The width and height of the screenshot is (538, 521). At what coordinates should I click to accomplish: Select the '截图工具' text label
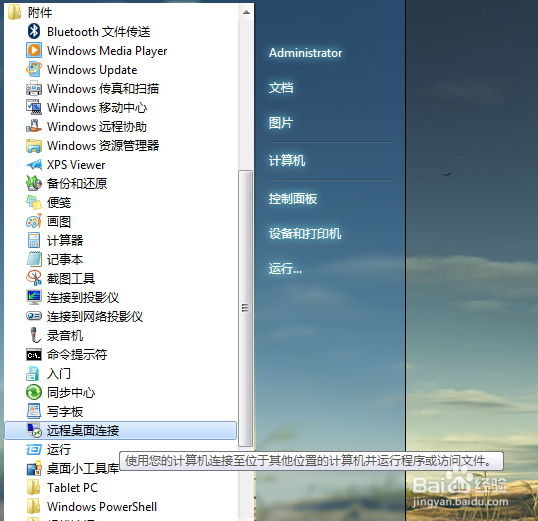pos(71,278)
